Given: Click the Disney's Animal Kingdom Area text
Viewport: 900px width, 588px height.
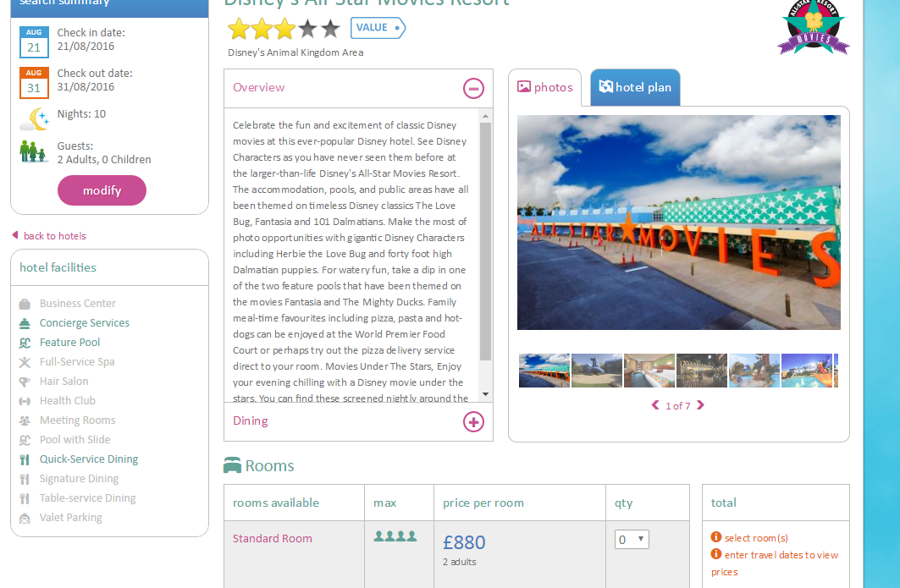Looking at the screenshot, I should pyautogui.click(x=295, y=52).
